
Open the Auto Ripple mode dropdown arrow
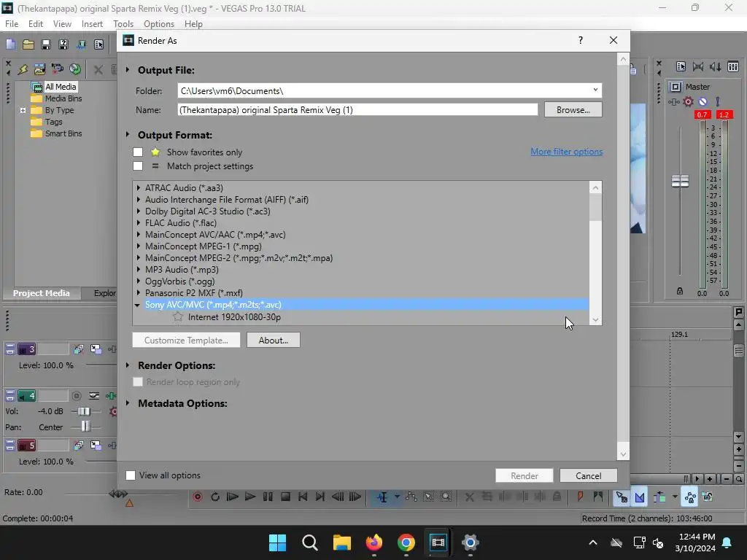[x=675, y=497]
